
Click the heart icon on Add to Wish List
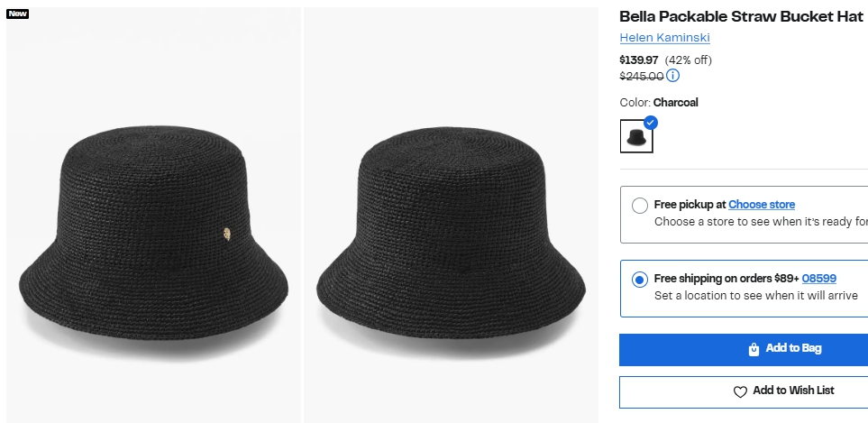(740, 391)
